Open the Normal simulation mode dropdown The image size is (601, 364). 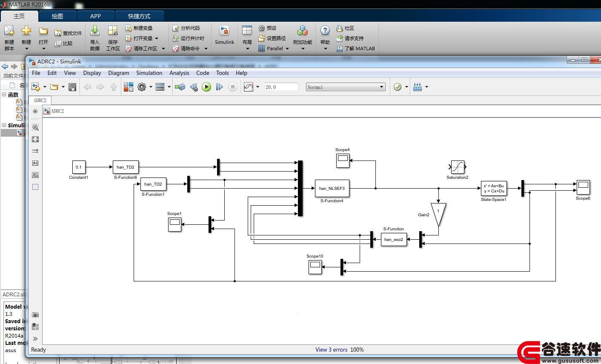pyautogui.click(x=346, y=87)
